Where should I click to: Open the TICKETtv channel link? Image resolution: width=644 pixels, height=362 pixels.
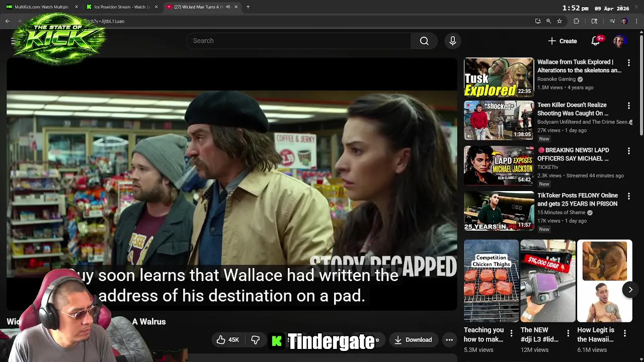point(548,167)
